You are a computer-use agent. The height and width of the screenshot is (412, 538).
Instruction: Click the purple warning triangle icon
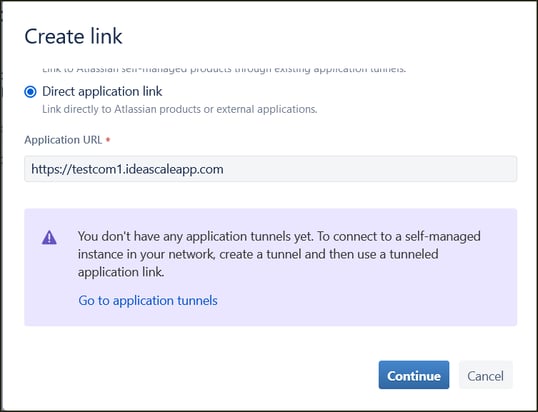(x=49, y=237)
